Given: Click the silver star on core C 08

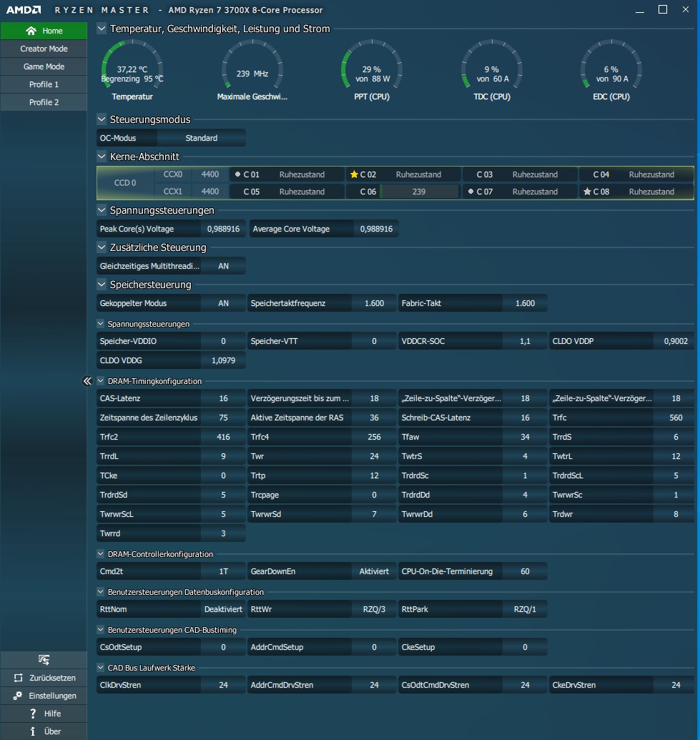Looking at the screenshot, I should [x=587, y=192].
